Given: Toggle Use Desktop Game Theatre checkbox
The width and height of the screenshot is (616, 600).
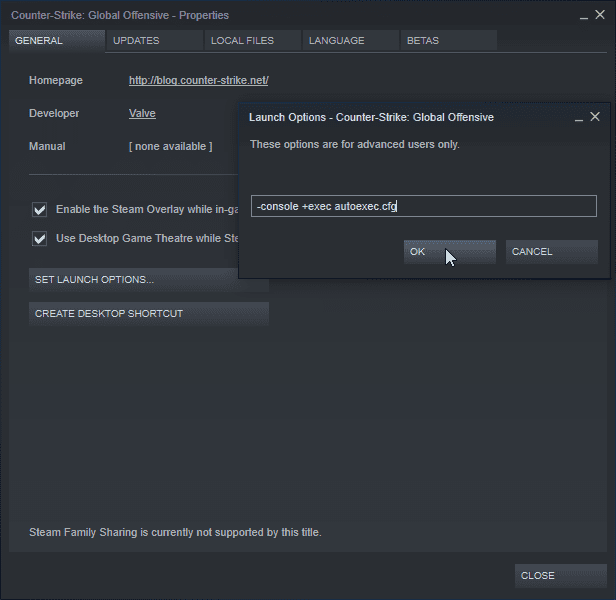Looking at the screenshot, I should [40, 238].
